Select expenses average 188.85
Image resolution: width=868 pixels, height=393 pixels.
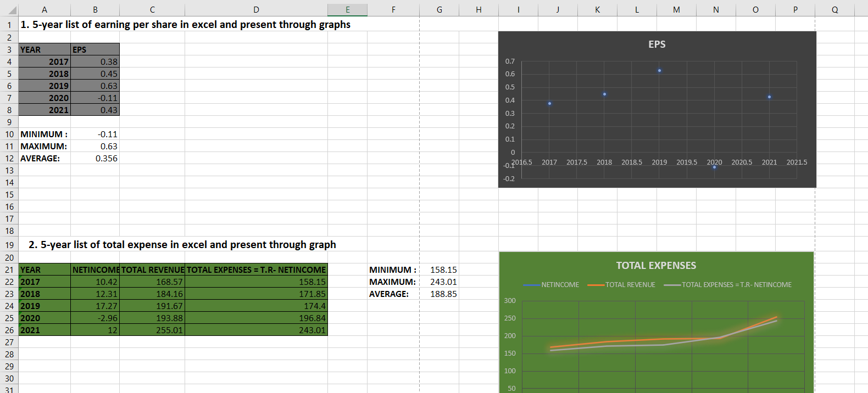coord(439,294)
